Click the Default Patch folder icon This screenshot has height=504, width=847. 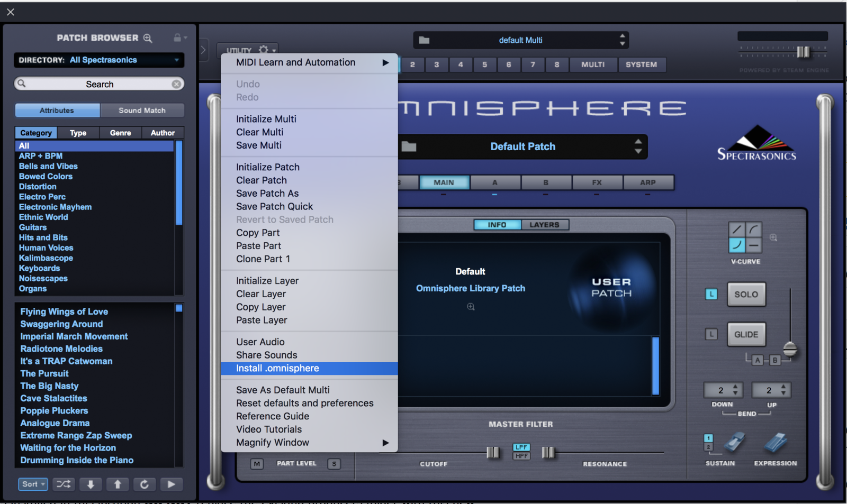pos(409,146)
